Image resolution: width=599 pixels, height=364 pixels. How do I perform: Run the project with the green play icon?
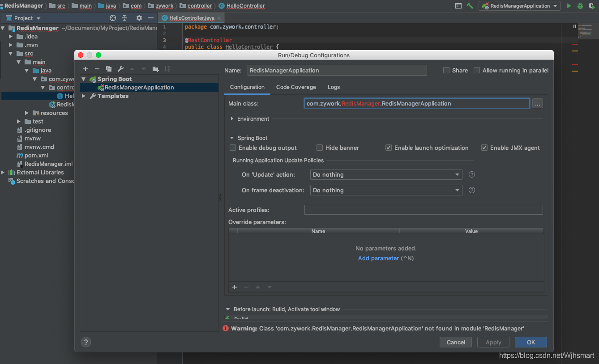569,6
